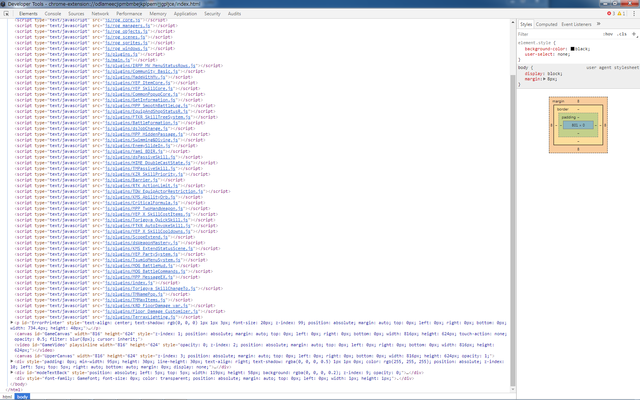The width and height of the screenshot is (640, 400).
Task: Open the ScopeExtend.js plugin link
Action: [136, 237]
